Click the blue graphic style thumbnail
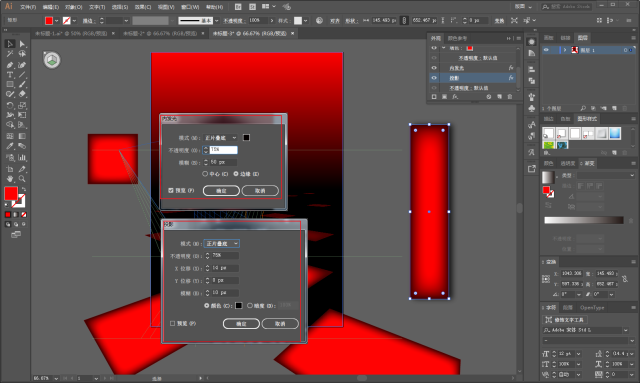 [x=615, y=134]
